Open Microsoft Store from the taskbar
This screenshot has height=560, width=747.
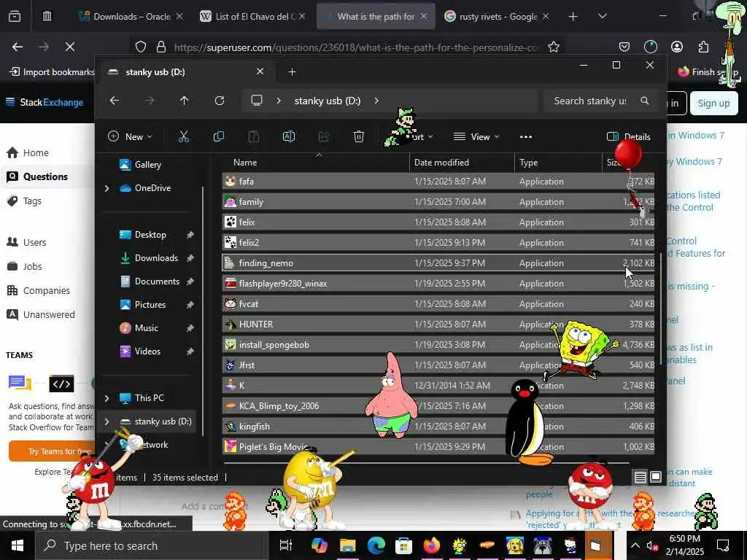click(x=403, y=545)
